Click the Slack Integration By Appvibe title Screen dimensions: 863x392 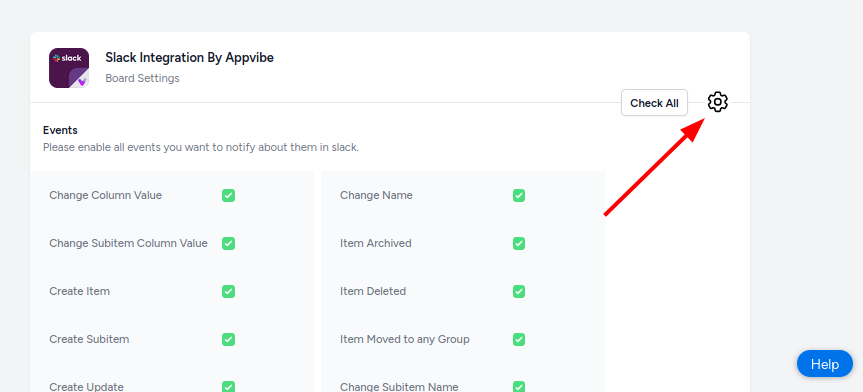tap(189, 57)
